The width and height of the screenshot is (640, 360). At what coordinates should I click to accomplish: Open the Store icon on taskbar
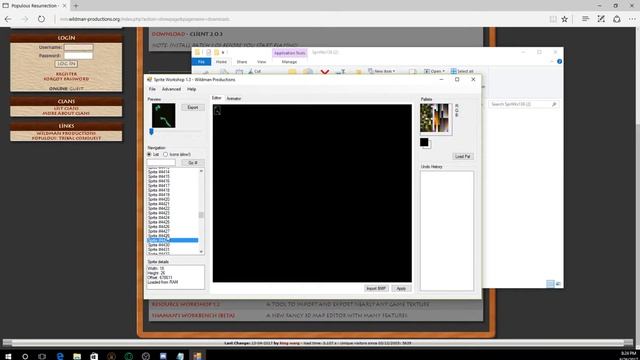[x=94, y=356]
